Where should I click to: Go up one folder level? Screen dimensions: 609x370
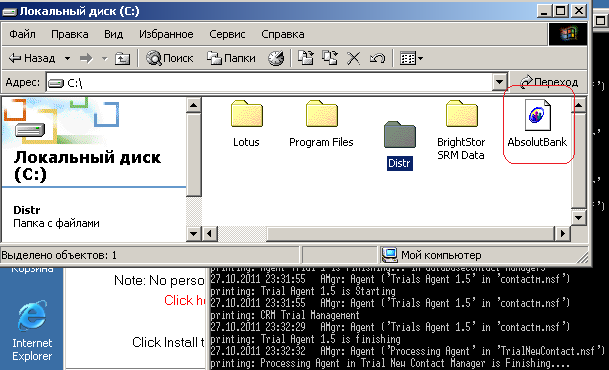click(122, 59)
